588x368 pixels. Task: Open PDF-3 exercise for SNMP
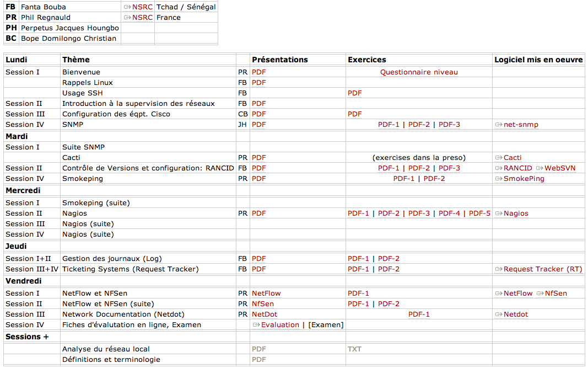click(449, 125)
